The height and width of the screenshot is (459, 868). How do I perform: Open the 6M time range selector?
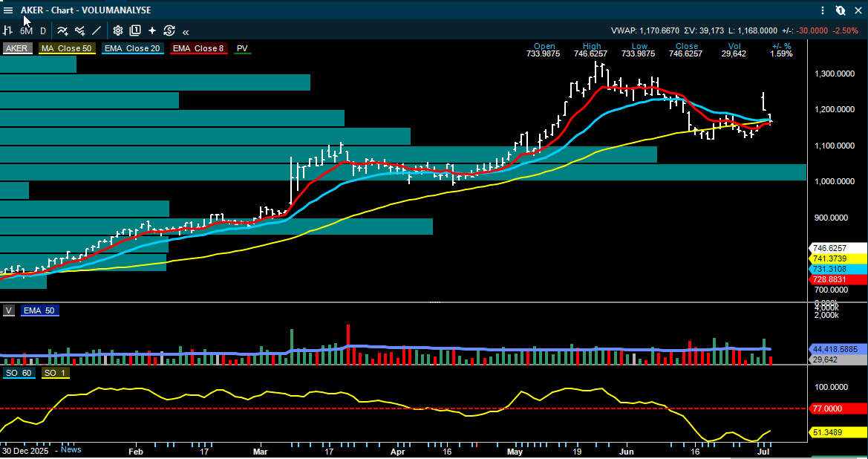pos(26,31)
